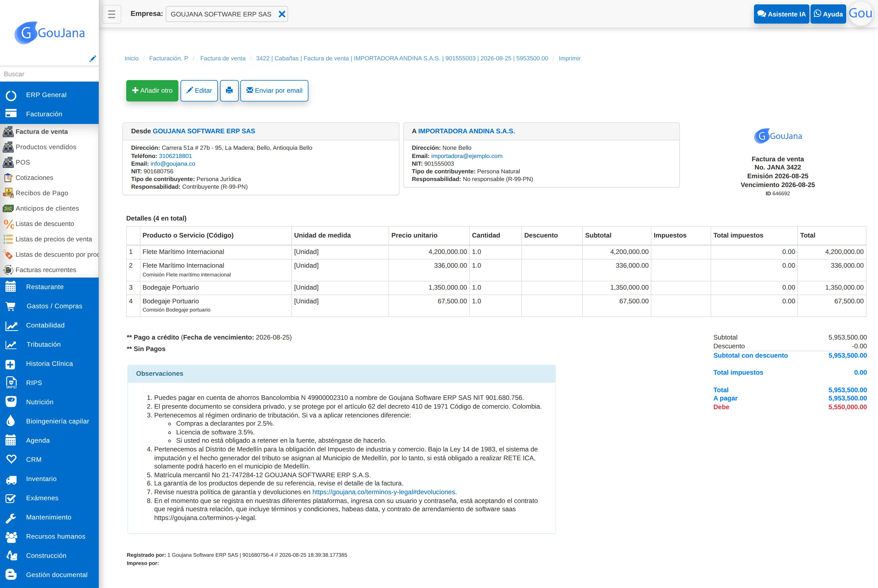Select the Comisión Bodegaje portuario row text
Screen dimensions: 878x588
176,310
